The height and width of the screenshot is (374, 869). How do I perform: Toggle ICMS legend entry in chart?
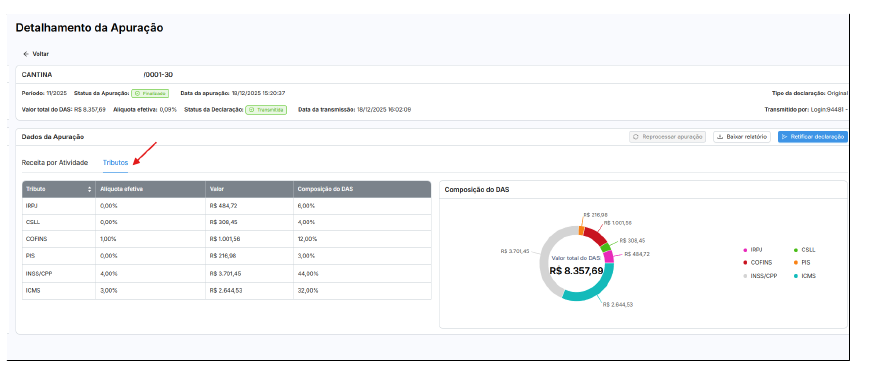tap(805, 275)
